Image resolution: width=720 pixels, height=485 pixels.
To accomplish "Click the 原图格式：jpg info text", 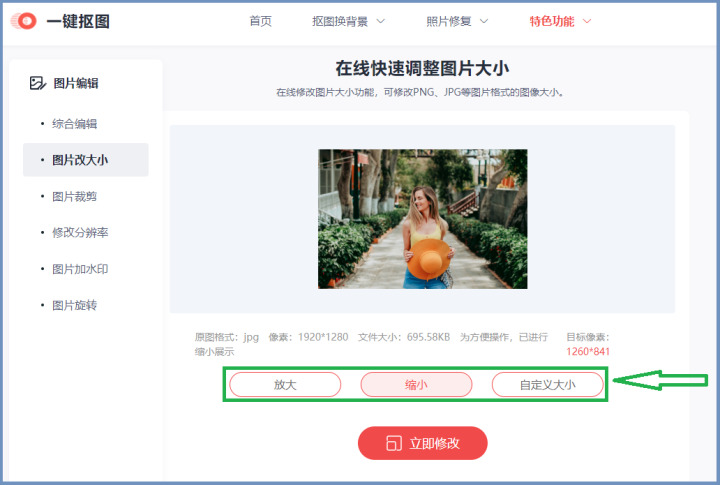I will pos(226,337).
